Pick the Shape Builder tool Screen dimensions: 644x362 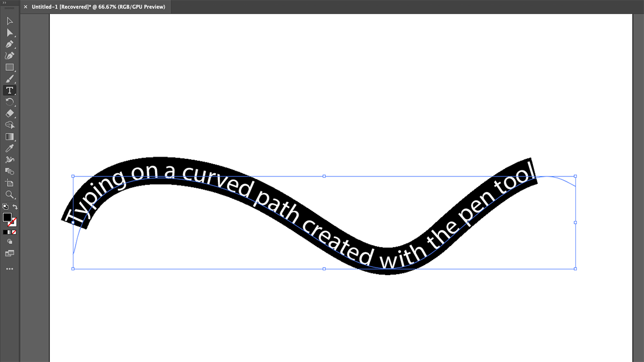(x=10, y=125)
